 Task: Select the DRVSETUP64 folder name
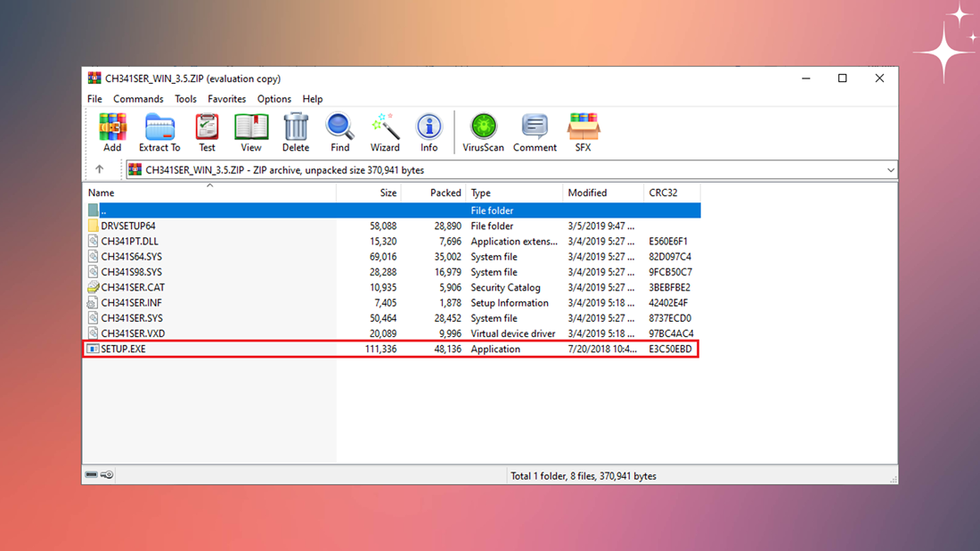[x=128, y=226]
